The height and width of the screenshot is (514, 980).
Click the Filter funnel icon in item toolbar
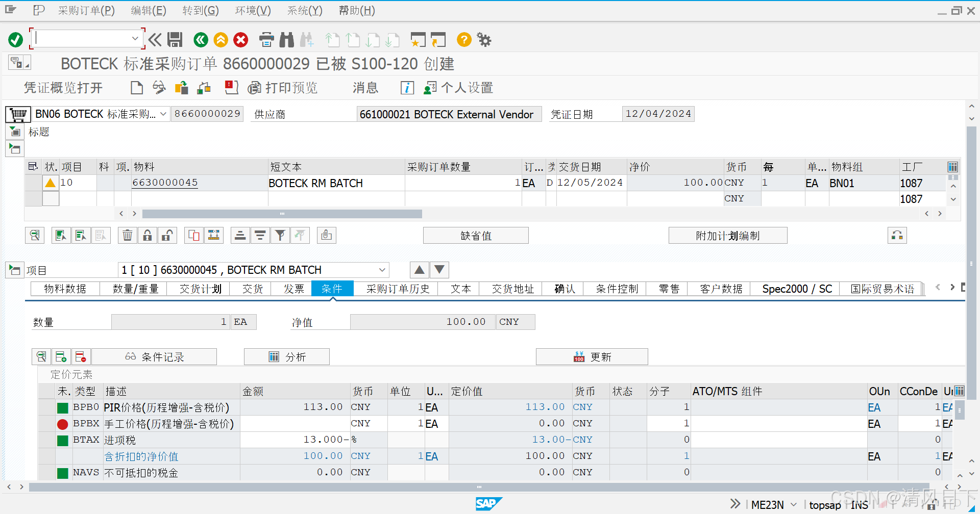point(280,235)
